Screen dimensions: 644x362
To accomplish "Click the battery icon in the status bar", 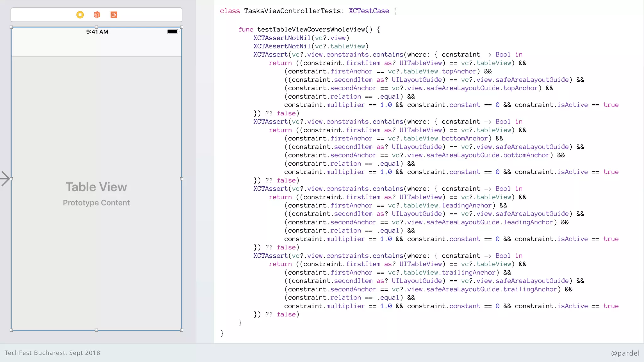I will tap(173, 32).
